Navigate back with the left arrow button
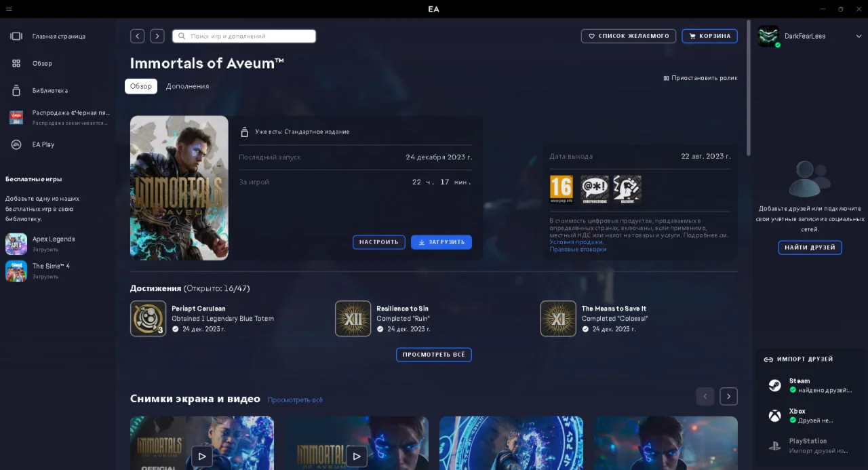Viewport: 868px width, 470px height. (138, 36)
